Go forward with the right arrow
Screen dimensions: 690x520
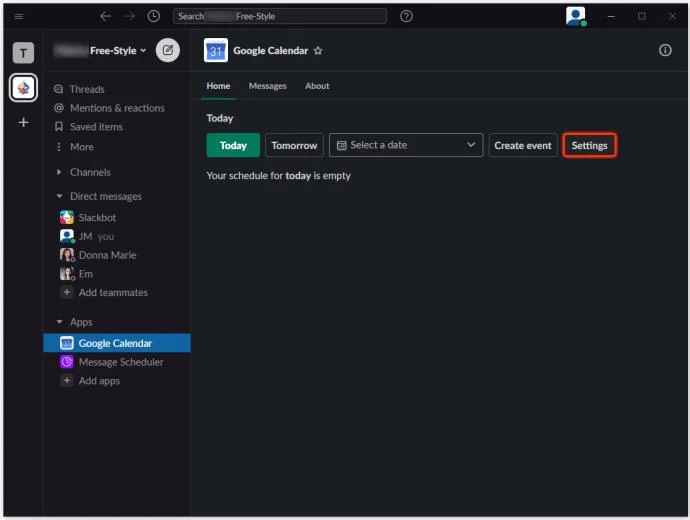coord(129,16)
